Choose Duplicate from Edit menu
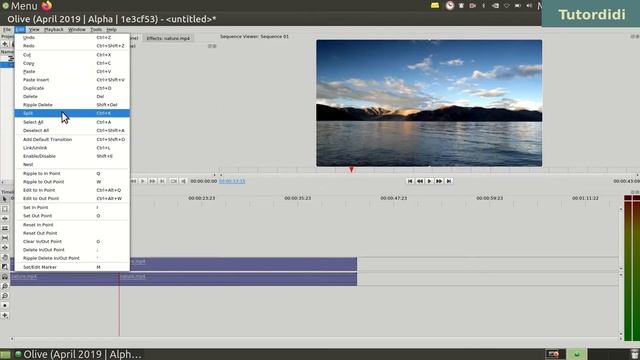The height and width of the screenshot is (360, 640). point(72,88)
